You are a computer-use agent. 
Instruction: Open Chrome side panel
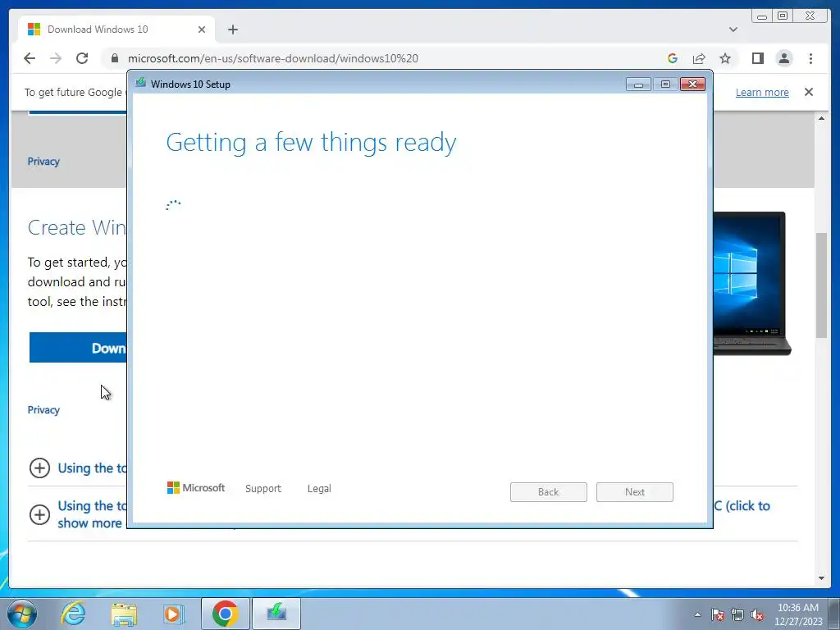pyautogui.click(x=757, y=58)
